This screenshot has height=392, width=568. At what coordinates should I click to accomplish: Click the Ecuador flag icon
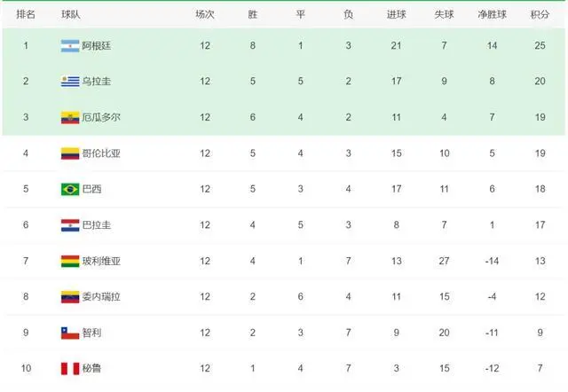[x=70, y=118]
